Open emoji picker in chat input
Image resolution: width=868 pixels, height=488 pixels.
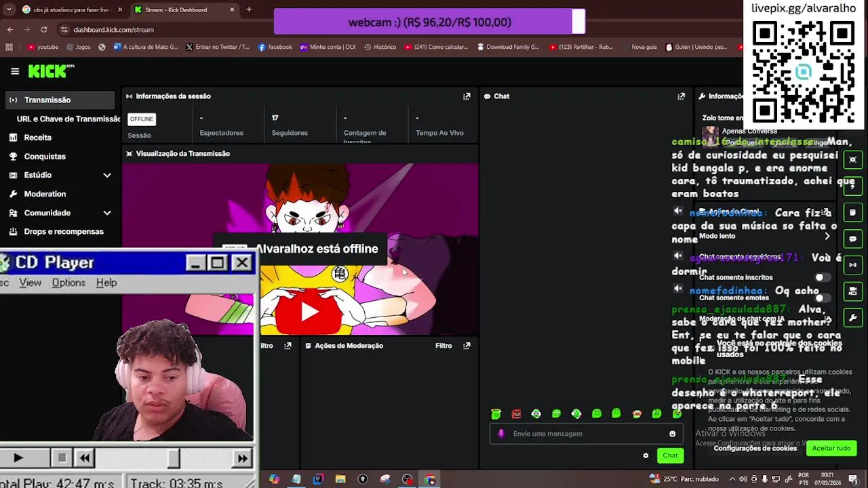(672, 434)
